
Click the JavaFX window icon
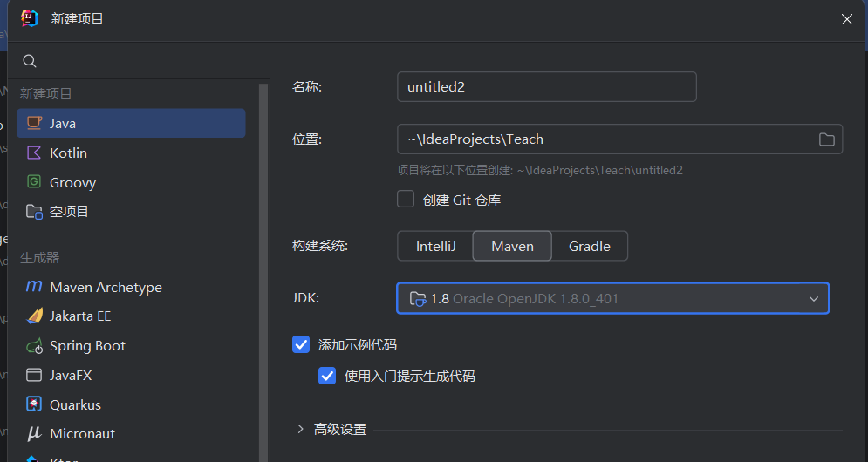(x=34, y=375)
